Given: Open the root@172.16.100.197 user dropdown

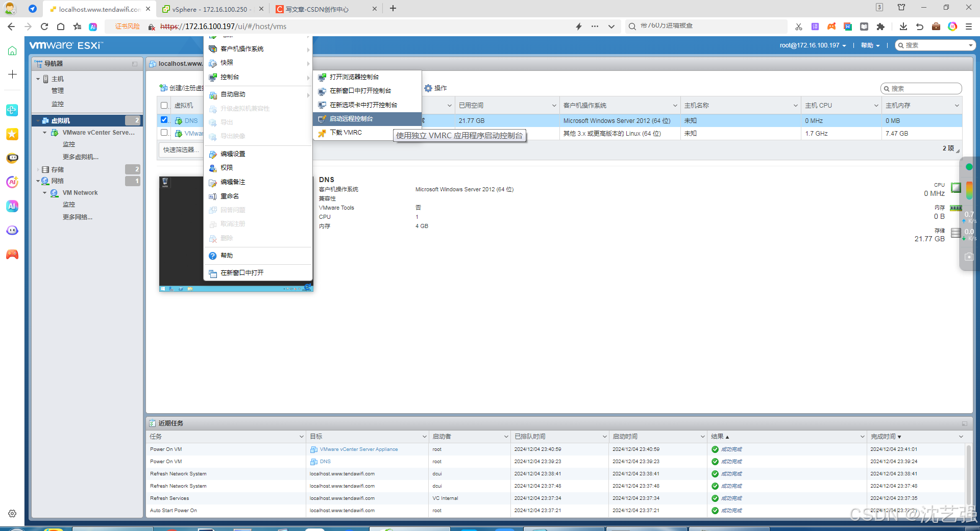Looking at the screenshot, I should pos(813,45).
